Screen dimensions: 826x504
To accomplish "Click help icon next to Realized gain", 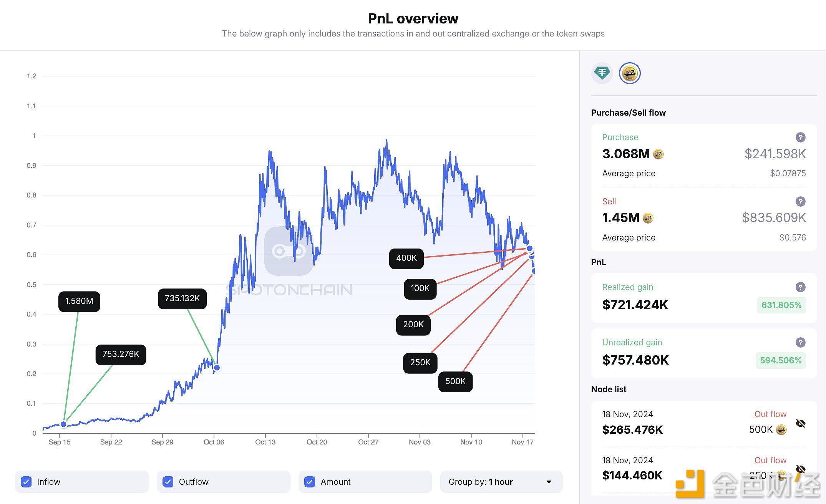I will (800, 287).
